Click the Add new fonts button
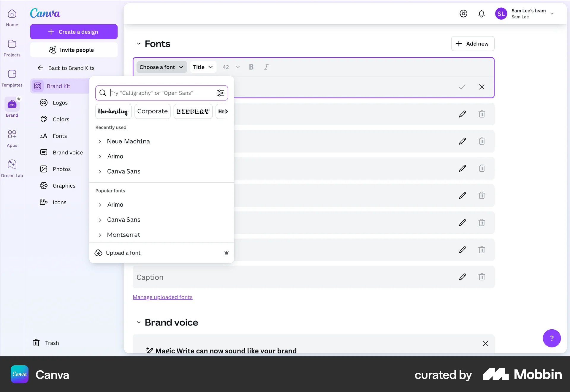Image resolution: width=570 pixels, height=392 pixels. click(x=473, y=43)
